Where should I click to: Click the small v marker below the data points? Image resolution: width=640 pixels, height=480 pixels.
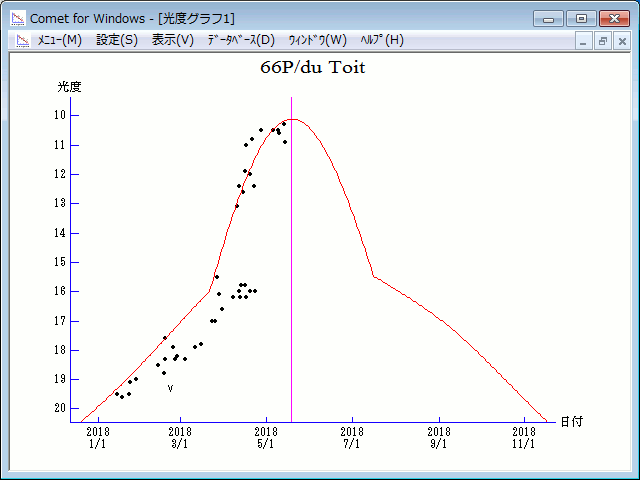pyautogui.click(x=170, y=388)
